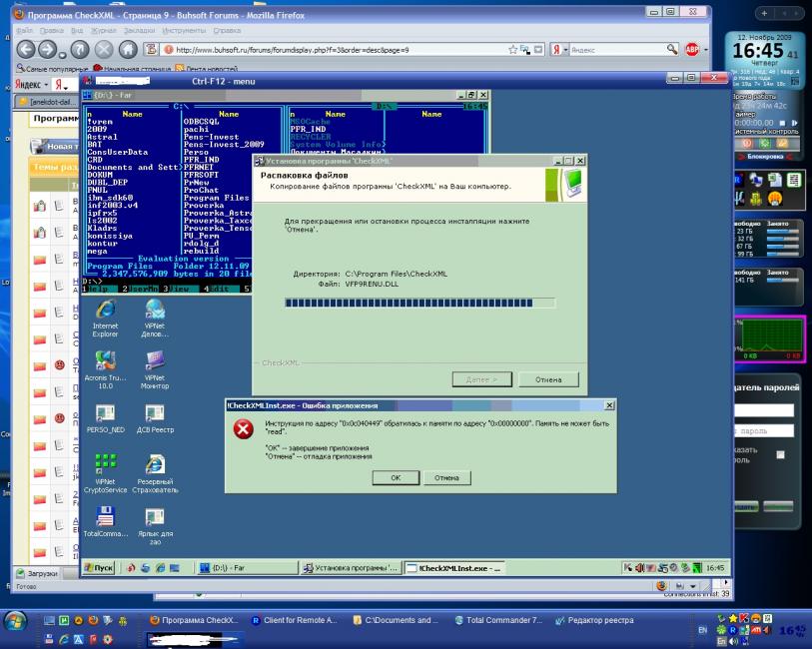This screenshot has width=812, height=649.
Task: Toggle the checkbox in the password generator gadget
Action: [x=780, y=454]
